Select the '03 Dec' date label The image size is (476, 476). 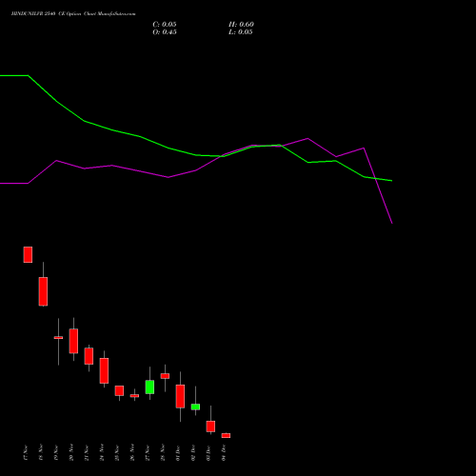(x=208, y=453)
